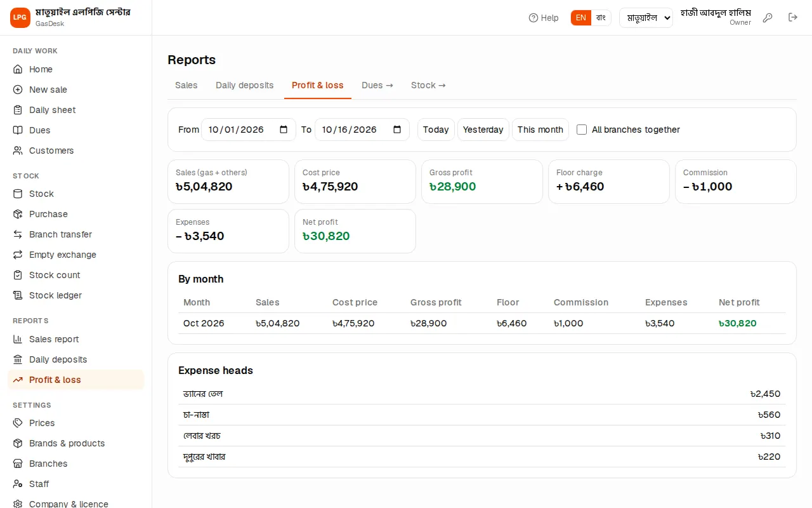The height and width of the screenshot is (508, 812).
Task: Click the change password key icon
Action: [x=768, y=18]
